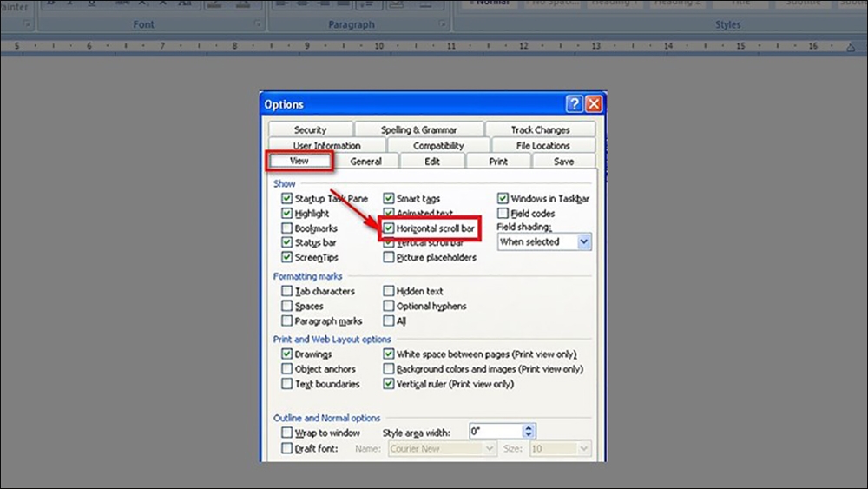Toggle the Highlight checkbox
The height and width of the screenshot is (489, 868).
click(x=286, y=213)
